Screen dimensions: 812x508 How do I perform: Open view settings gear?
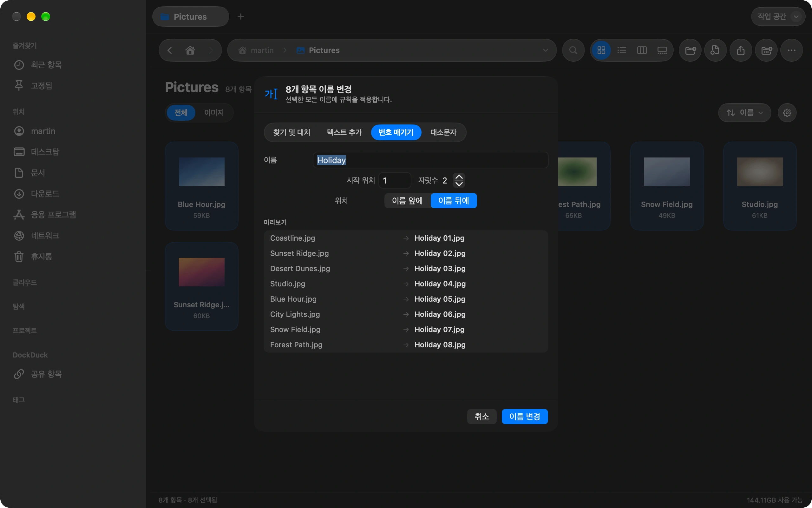[x=787, y=112]
